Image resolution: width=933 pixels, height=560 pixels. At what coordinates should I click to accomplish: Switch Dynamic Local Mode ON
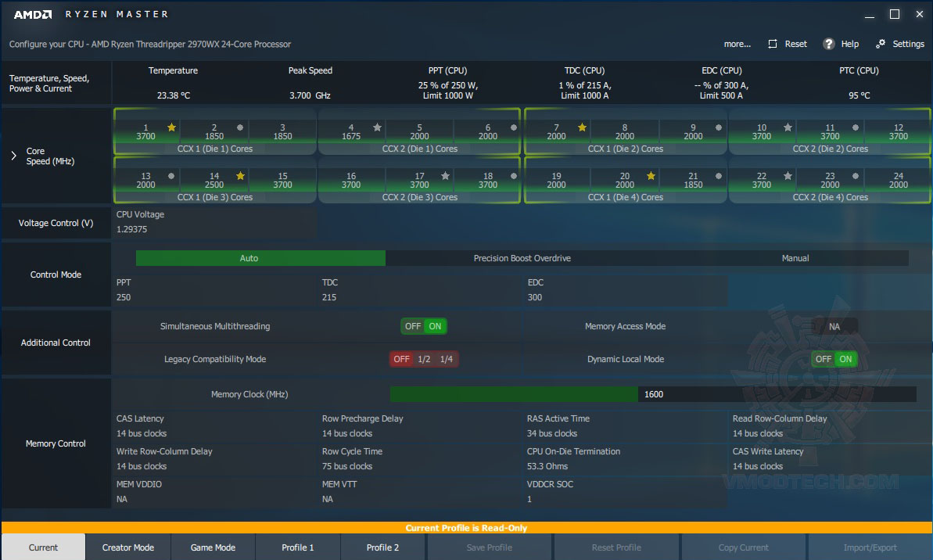click(x=845, y=359)
